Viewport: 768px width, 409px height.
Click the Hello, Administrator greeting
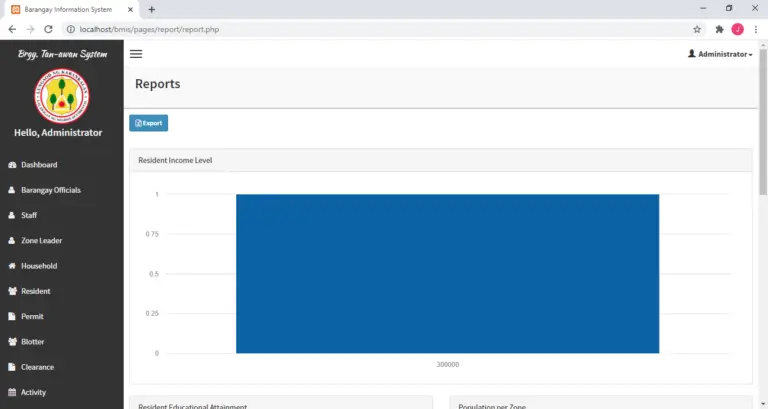point(58,133)
